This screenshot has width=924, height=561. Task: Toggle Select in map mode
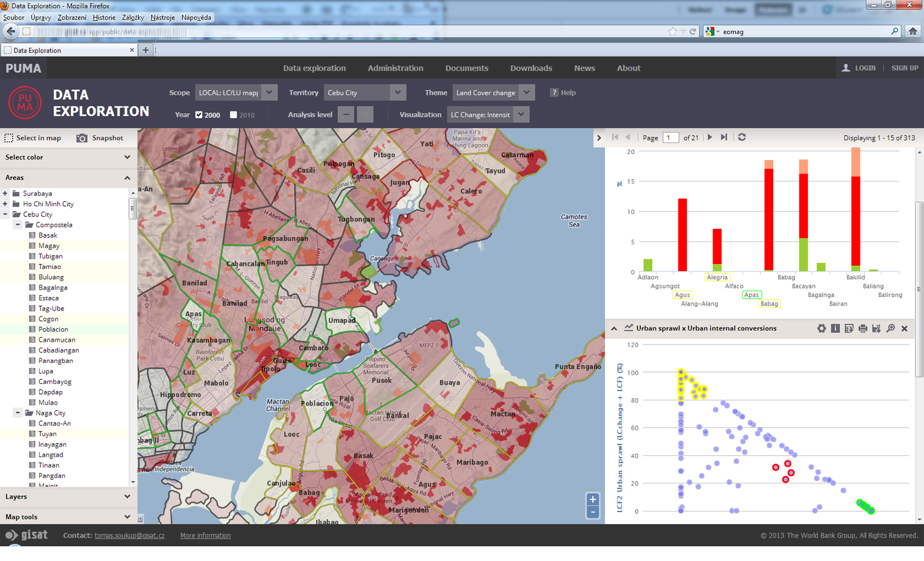pyautogui.click(x=33, y=138)
